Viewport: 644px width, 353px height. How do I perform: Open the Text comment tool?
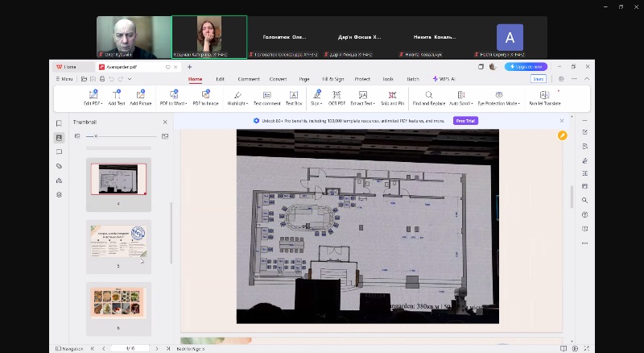tap(266, 98)
